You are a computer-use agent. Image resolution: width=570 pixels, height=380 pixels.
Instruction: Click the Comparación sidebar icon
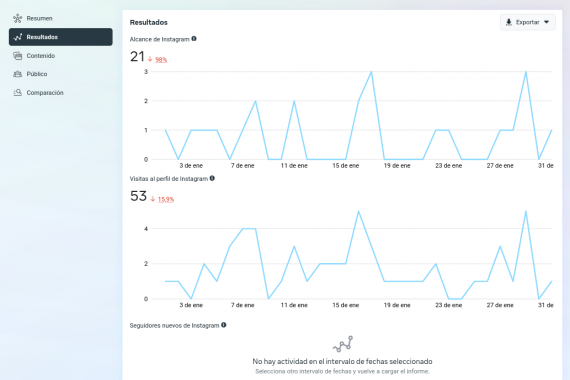[17, 93]
